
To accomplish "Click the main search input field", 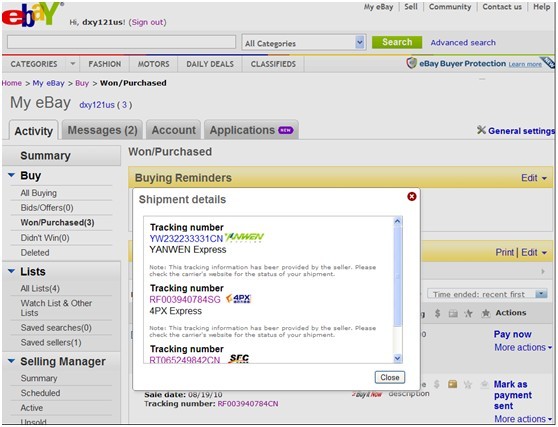I will (122, 42).
